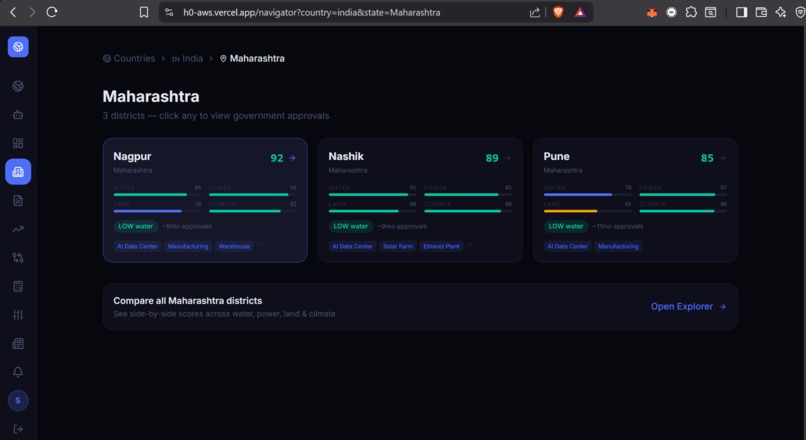Click the app logo at top of sidebar
This screenshot has height=440, width=806.
[18, 47]
